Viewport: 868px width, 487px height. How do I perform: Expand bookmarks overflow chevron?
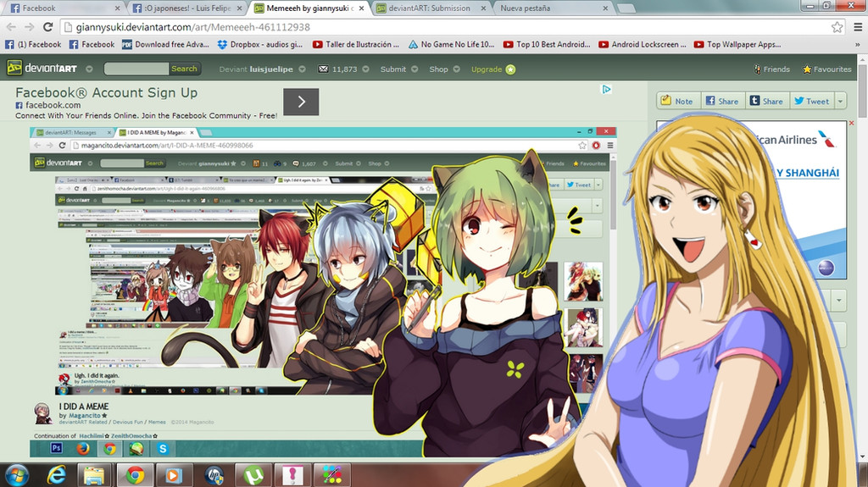[858, 45]
